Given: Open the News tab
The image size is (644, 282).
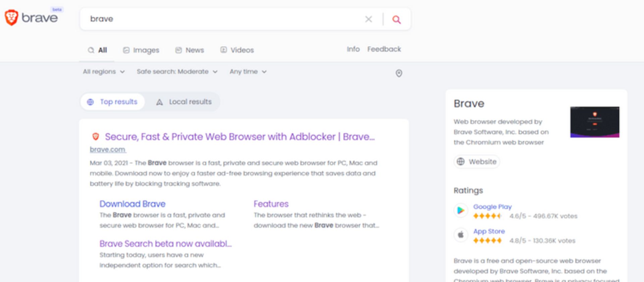Looking at the screenshot, I should coord(190,50).
